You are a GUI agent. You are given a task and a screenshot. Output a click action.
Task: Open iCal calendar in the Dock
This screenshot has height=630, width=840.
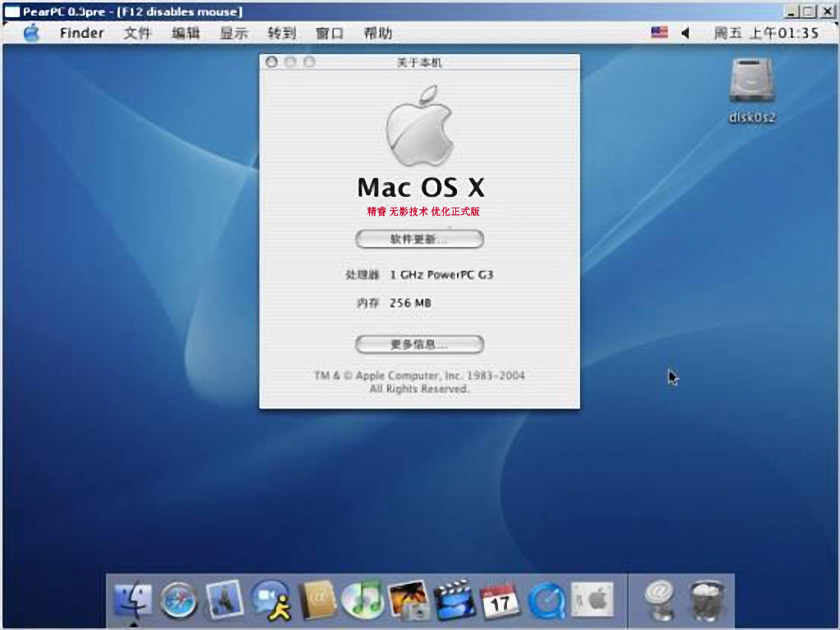click(x=500, y=600)
